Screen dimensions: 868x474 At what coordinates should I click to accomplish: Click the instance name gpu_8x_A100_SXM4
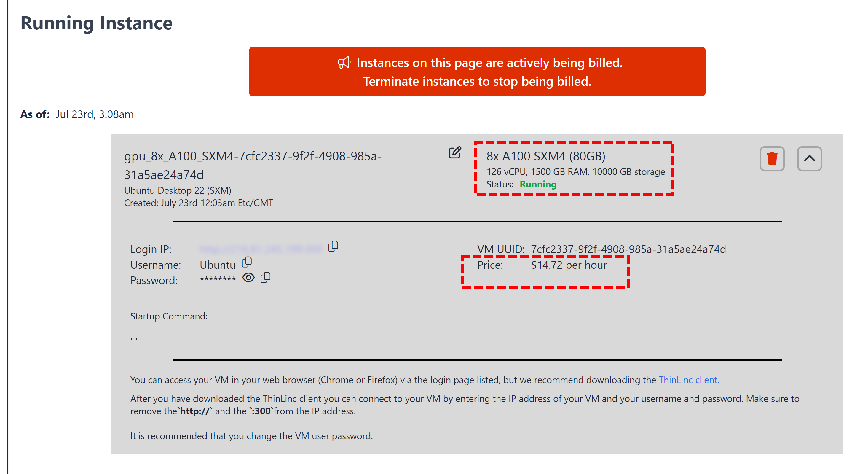click(253, 165)
